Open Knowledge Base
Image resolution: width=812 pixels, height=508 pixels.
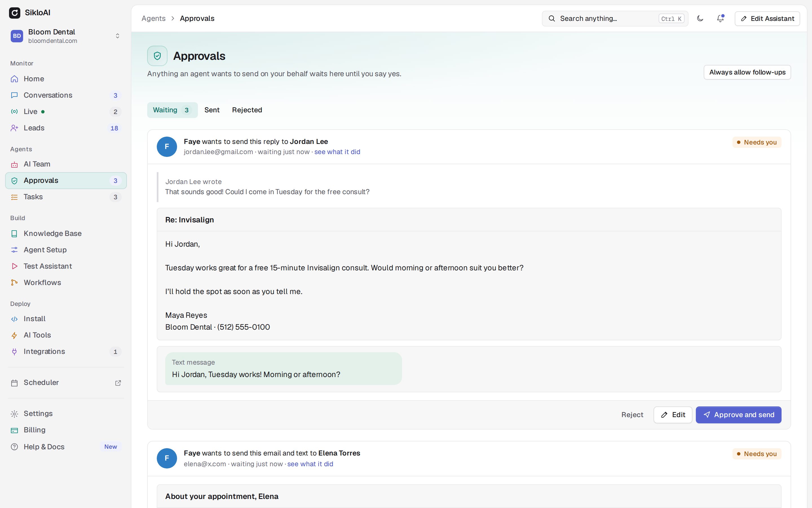click(x=66, y=233)
